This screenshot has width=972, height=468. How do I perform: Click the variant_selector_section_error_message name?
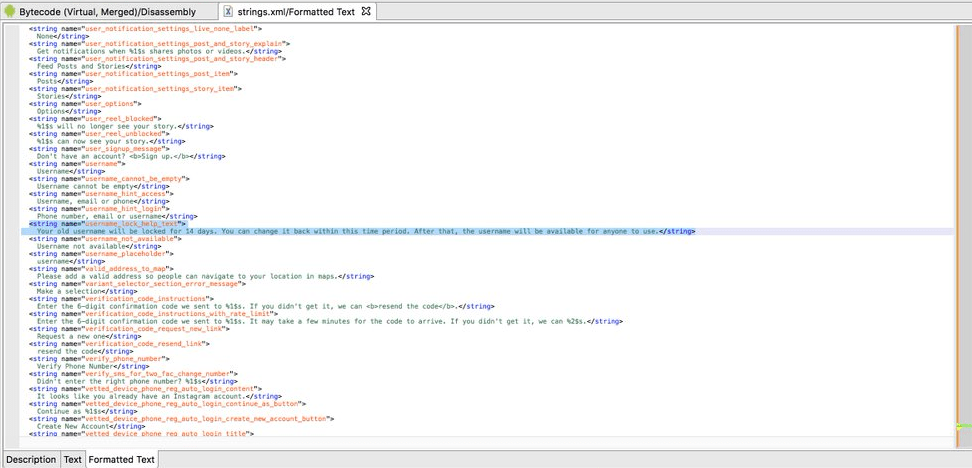pos(162,283)
